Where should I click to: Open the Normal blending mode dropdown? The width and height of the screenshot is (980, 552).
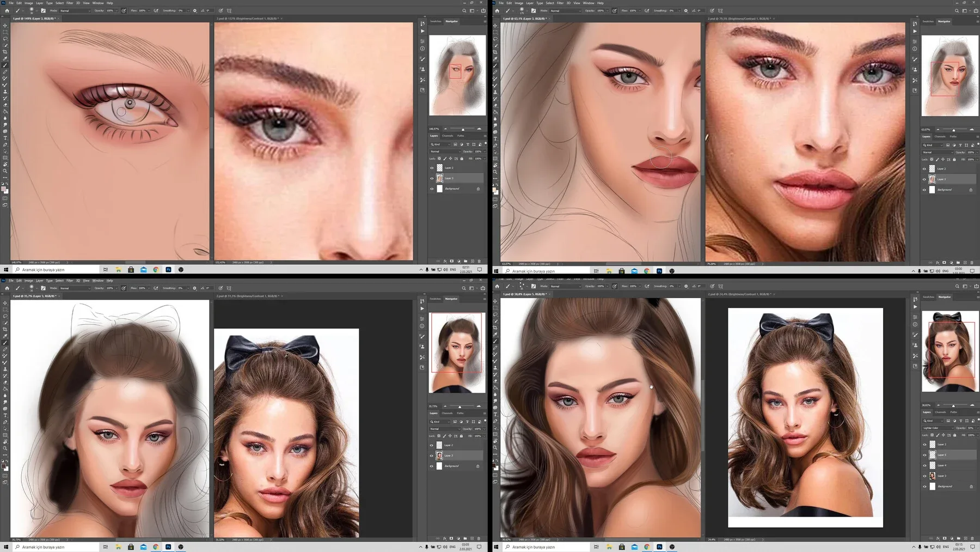(445, 151)
